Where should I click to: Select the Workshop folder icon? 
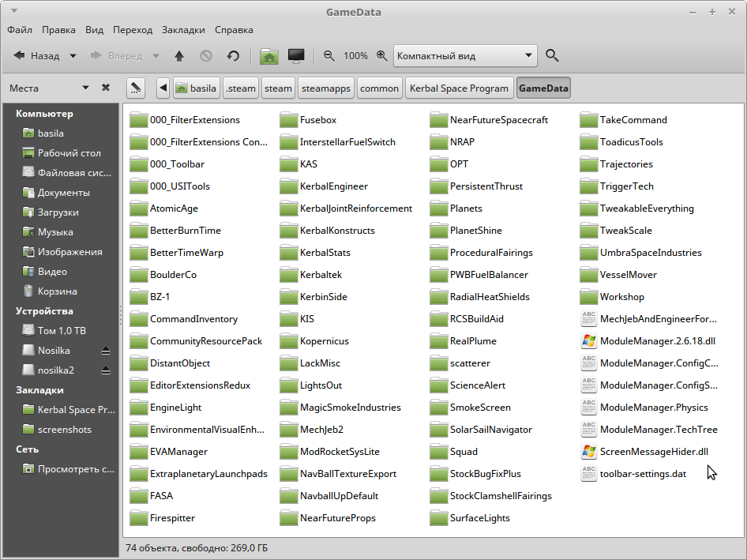click(x=589, y=296)
